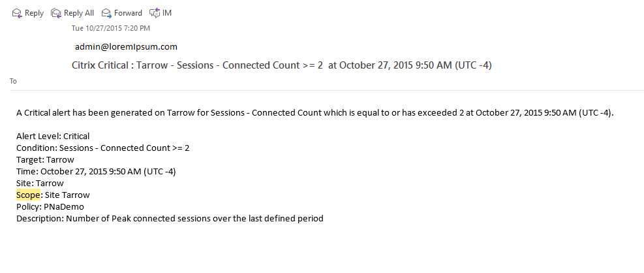Click the To recipient field label
Image resolution: width=644 pixels, height=273 pixels.
tap(14, 81)
